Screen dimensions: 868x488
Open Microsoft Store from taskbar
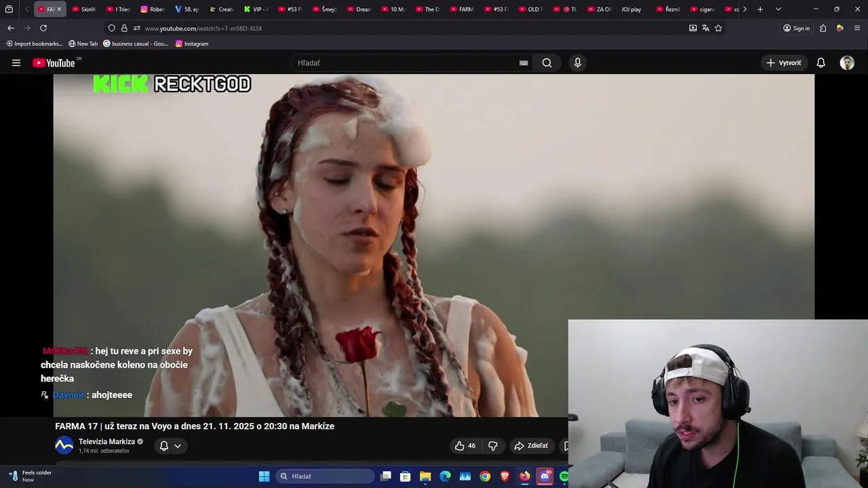click(x=405, y=476)
